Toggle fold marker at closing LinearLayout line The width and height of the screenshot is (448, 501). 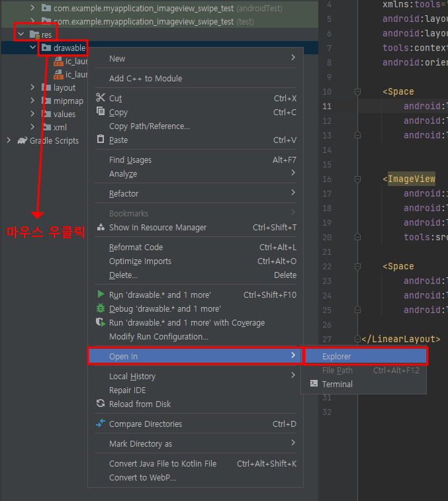pos(357,339)
